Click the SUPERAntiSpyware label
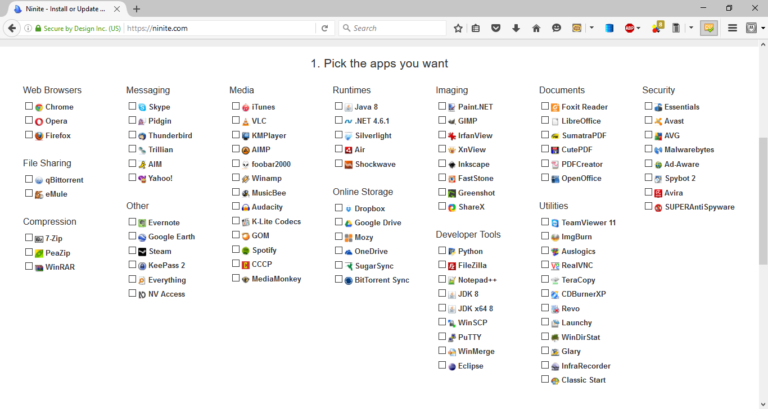The width and height of the screenshot is (768, 409). [699, 207]
